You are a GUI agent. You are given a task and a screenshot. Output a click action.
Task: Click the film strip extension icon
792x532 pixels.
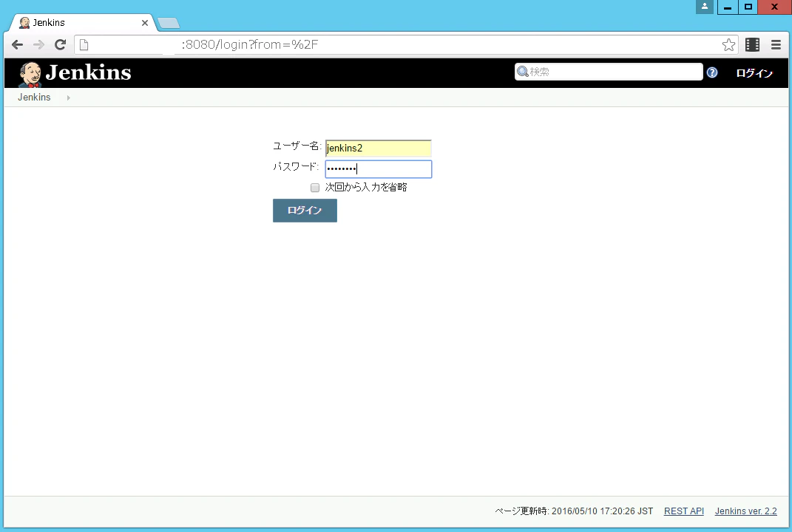(x=753, y=45)
